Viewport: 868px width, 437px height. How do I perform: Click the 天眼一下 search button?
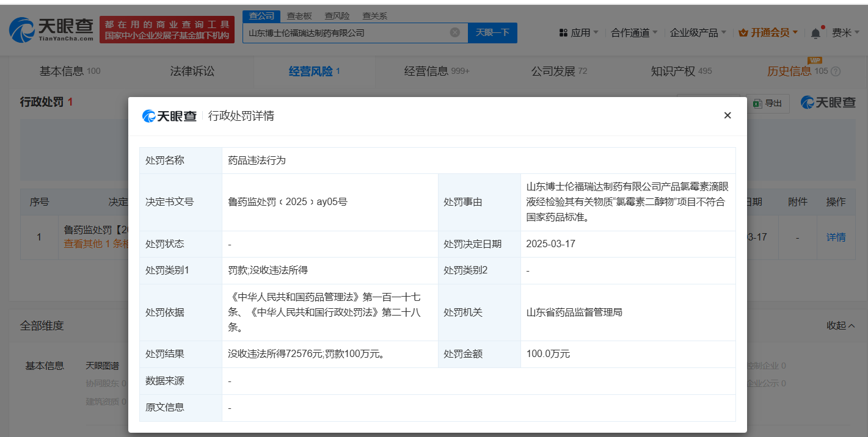point(492,32)
